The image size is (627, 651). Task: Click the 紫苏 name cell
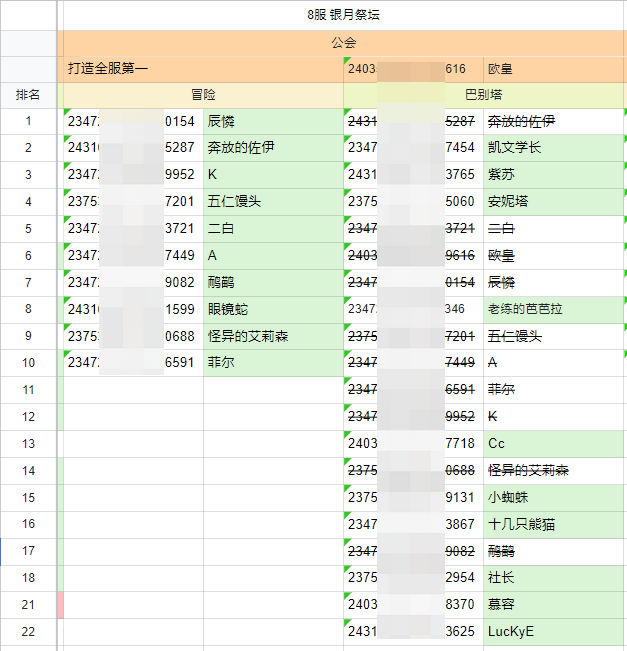pos(552,175)
